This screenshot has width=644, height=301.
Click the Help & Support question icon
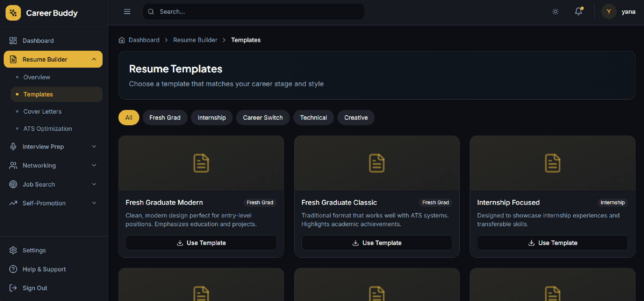13,269
